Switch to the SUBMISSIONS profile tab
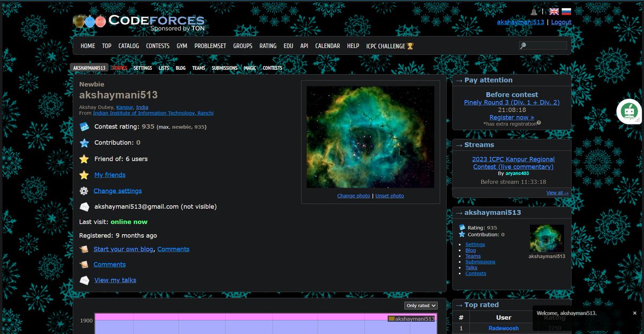The width and height of the screenshot is (644, 334). (x=224, y=68)
